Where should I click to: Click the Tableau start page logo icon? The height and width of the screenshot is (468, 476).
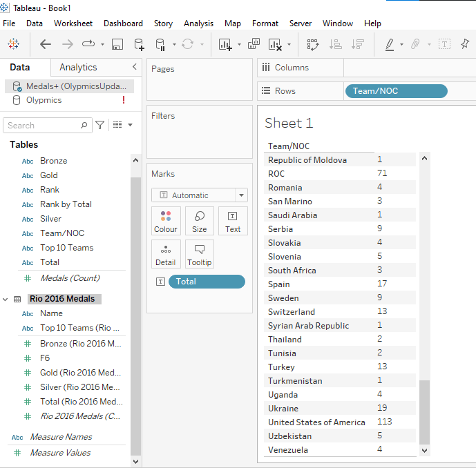click(13, 44)
